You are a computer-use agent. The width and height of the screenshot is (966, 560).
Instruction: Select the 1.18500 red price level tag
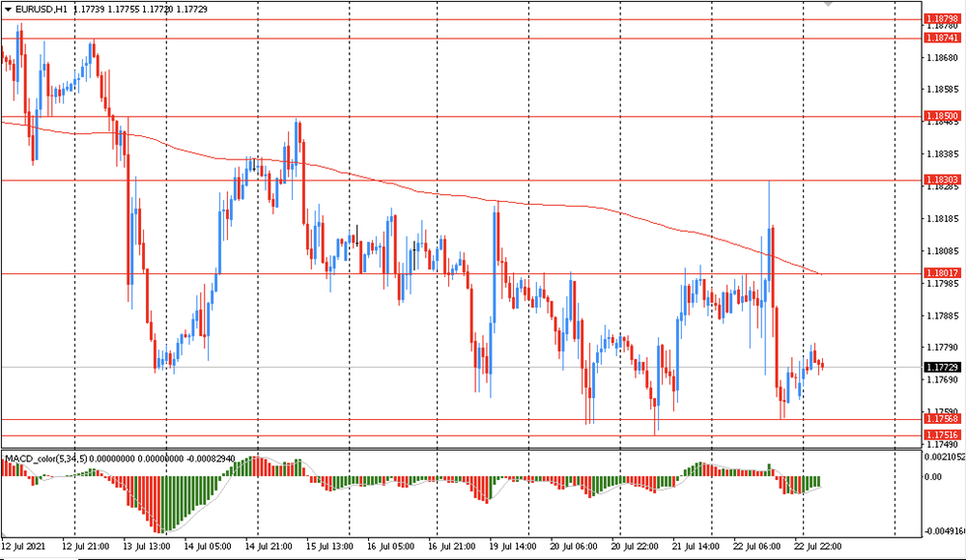[x=942, y=116]
